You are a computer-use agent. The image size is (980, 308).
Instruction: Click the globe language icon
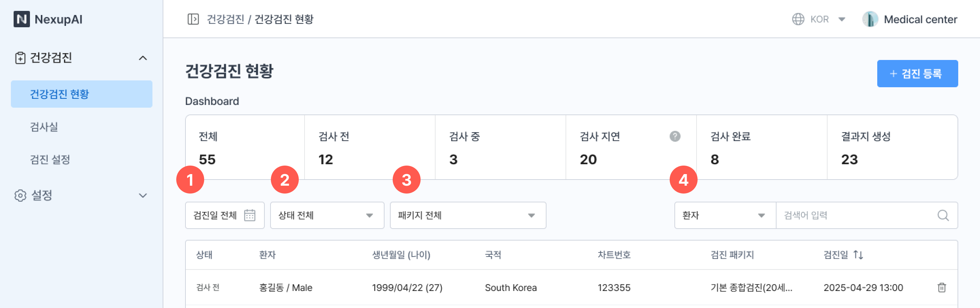[x=798, y=19]
